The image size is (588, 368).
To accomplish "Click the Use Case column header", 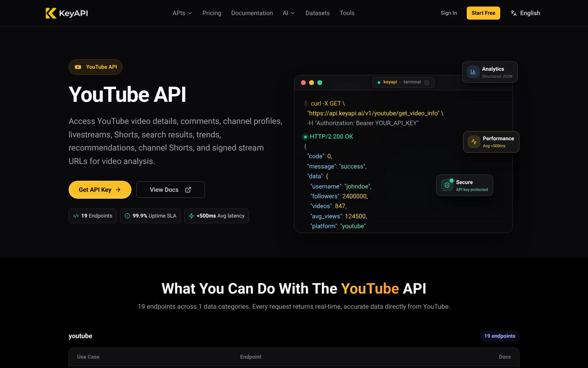I will 88,357.
